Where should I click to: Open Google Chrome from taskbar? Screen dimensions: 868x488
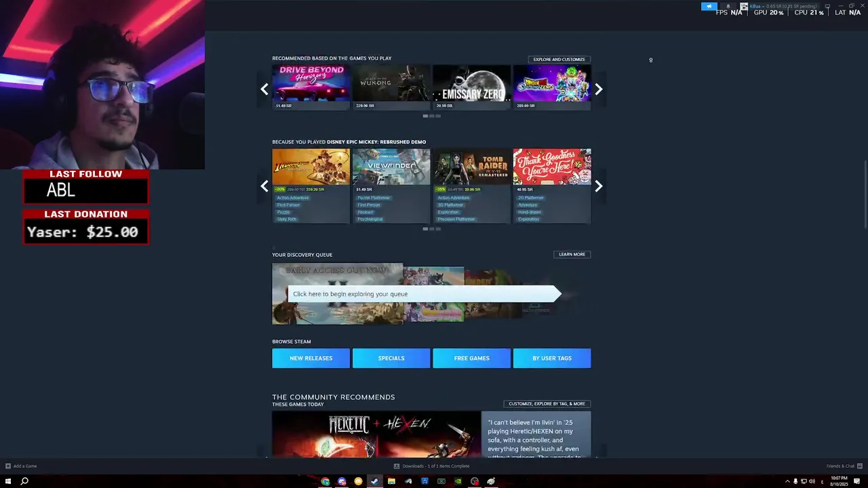(x=325, y=481)
